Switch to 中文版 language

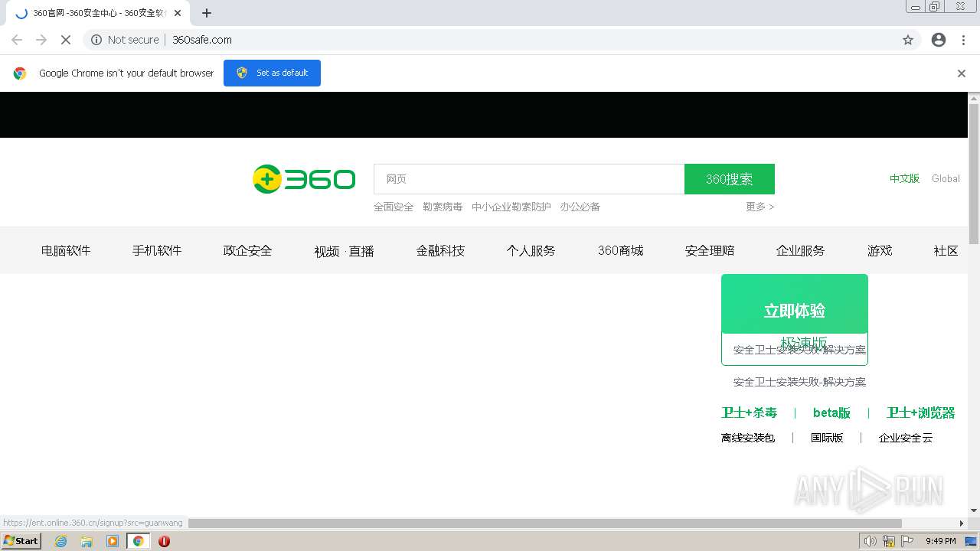[904, 178]
